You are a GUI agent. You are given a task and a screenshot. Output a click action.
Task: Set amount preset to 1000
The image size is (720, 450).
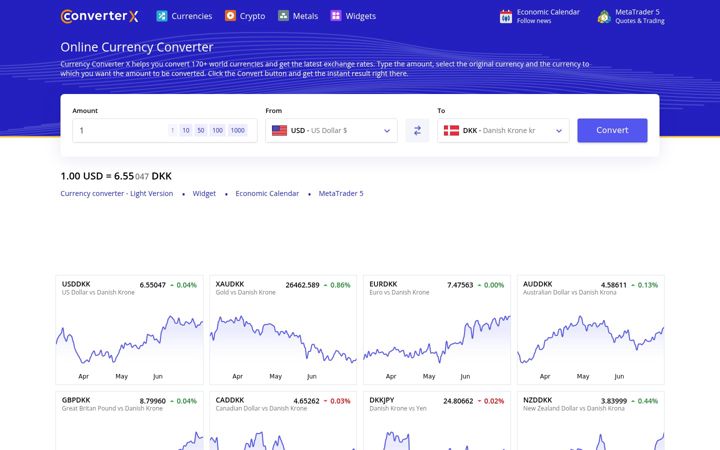pyautogui.click(x=237, y=130)
